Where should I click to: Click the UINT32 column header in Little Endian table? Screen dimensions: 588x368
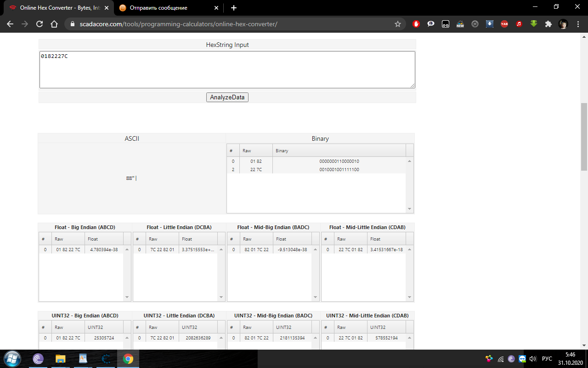(x=198, y=327)
